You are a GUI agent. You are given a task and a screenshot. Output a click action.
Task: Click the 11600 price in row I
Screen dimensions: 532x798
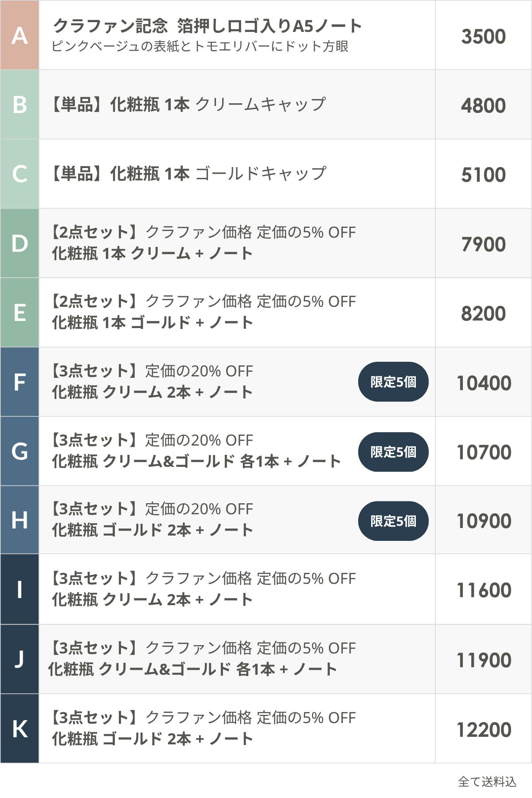coord(484,590)
